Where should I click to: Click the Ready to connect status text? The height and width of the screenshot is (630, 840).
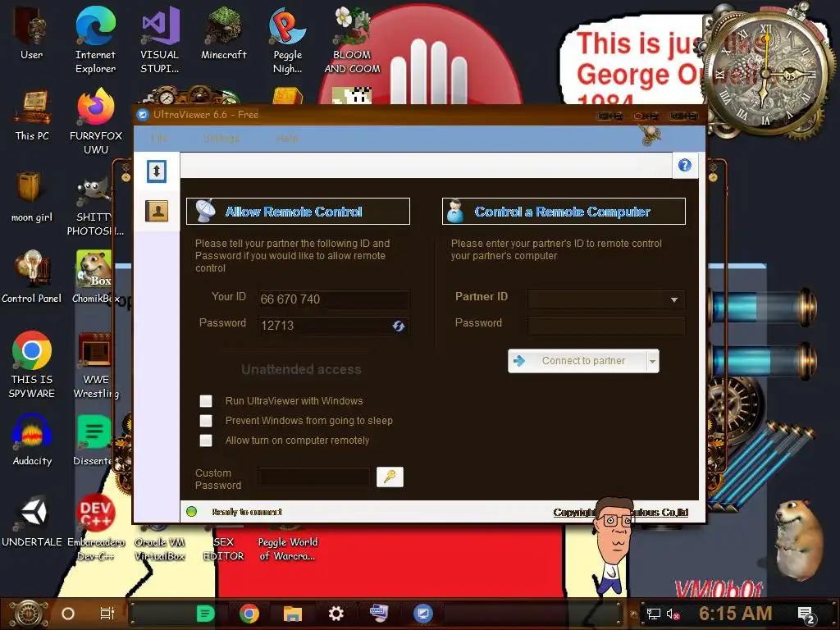pos(247,512)
